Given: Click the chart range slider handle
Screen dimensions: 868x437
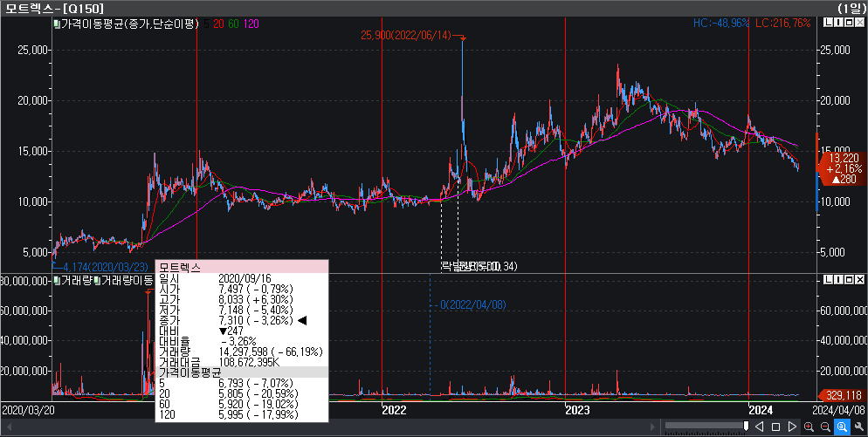Looking at the screenshot, I should pos(747,426).
